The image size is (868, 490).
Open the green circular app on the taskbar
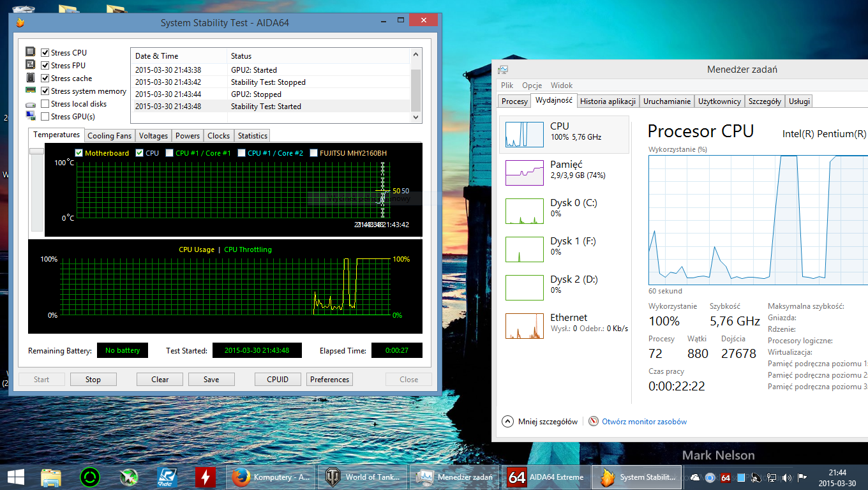[x=90, y=477]
